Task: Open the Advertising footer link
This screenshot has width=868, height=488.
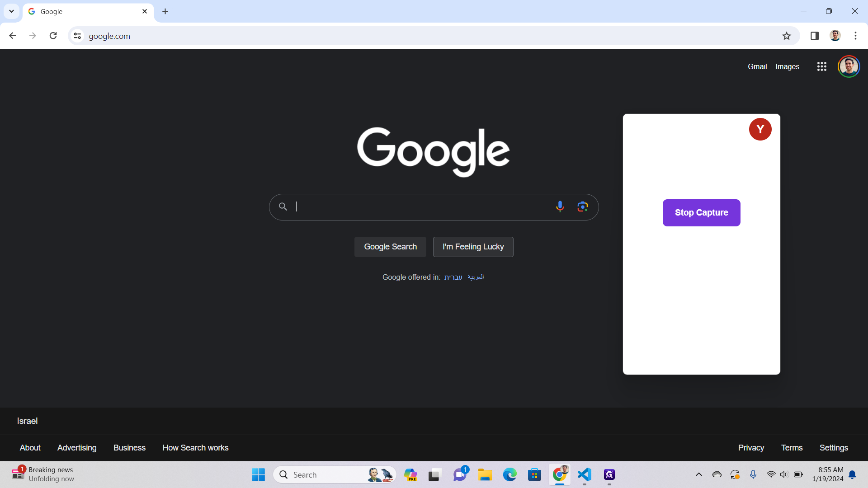Action: click(77, 448)
